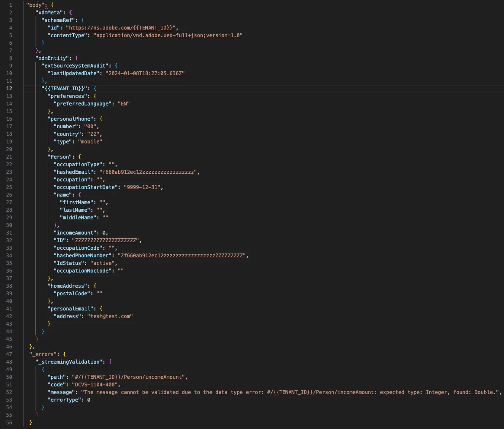Click the "message" key on line 52
This screenshot has width=504, height=429.
coord(61,393)
